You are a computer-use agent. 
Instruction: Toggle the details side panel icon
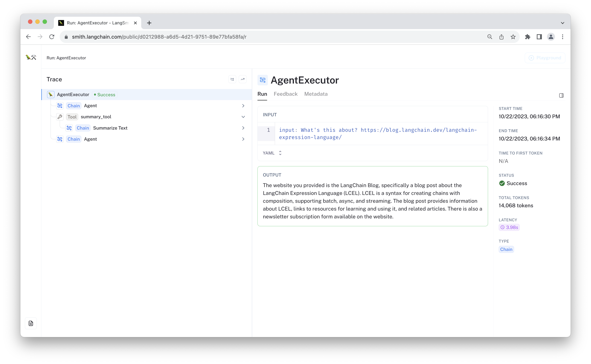click(x=561, y=96)
